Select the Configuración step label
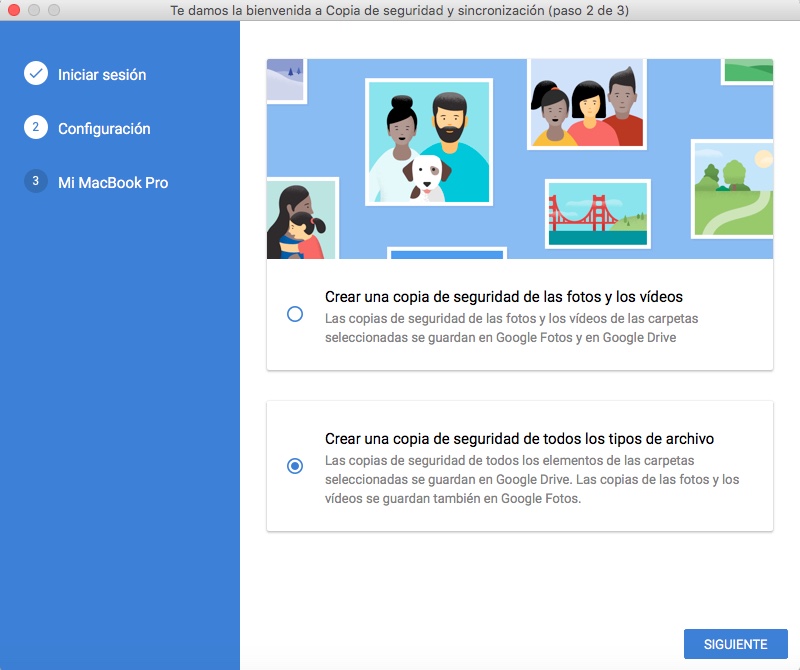Viewport: 800px width, 670px height. point(104,129)
